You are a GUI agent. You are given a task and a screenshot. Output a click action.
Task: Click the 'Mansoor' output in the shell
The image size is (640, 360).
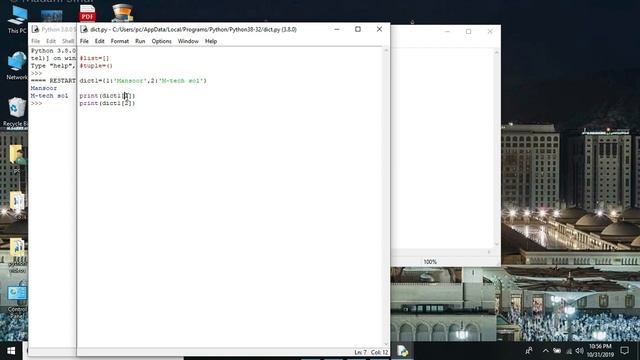click(44, 88)
